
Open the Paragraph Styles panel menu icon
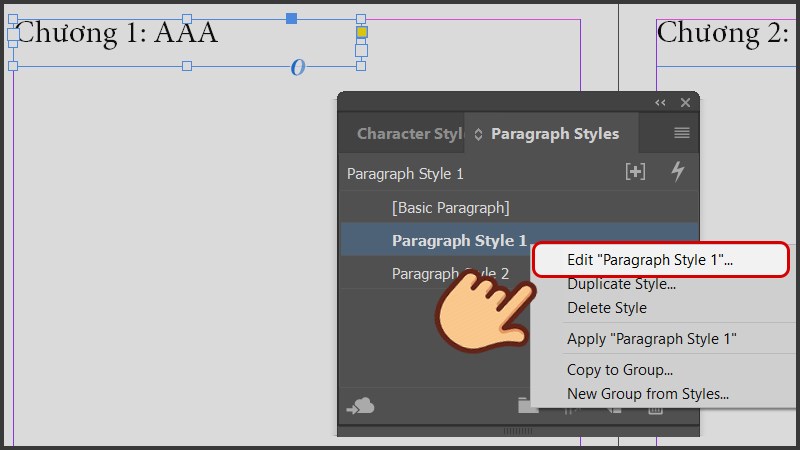tap(682, 133)
